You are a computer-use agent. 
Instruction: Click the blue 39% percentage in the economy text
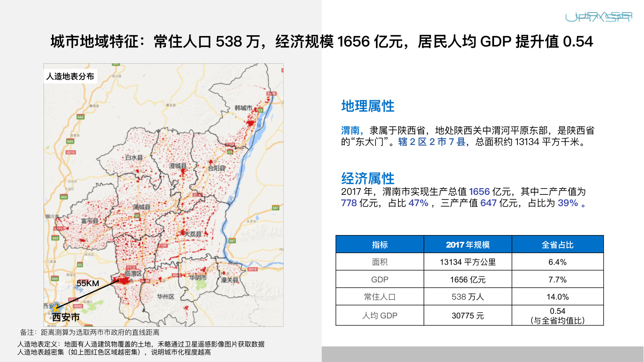[568, 203]
